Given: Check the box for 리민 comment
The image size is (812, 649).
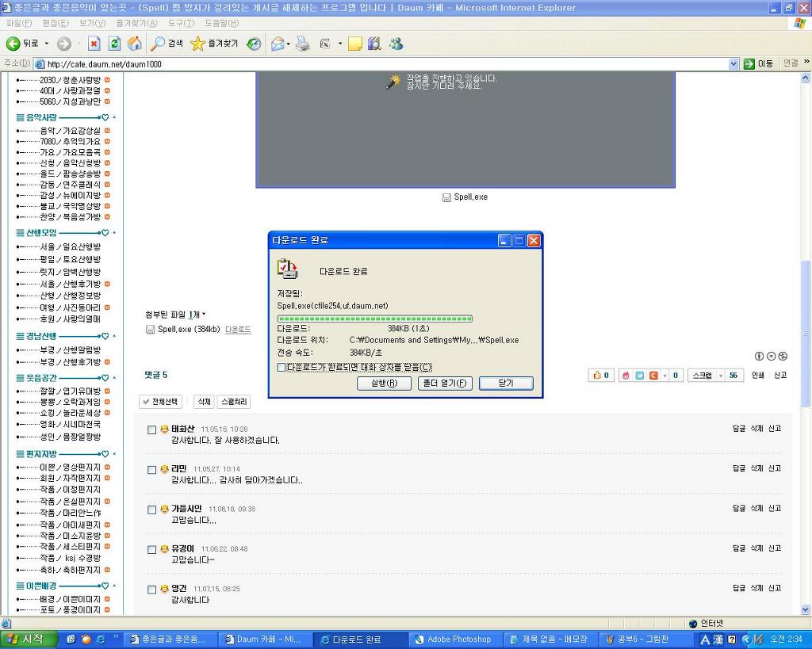Looking at the screenshot, I should pyautogui.click(x=151, y=469).
